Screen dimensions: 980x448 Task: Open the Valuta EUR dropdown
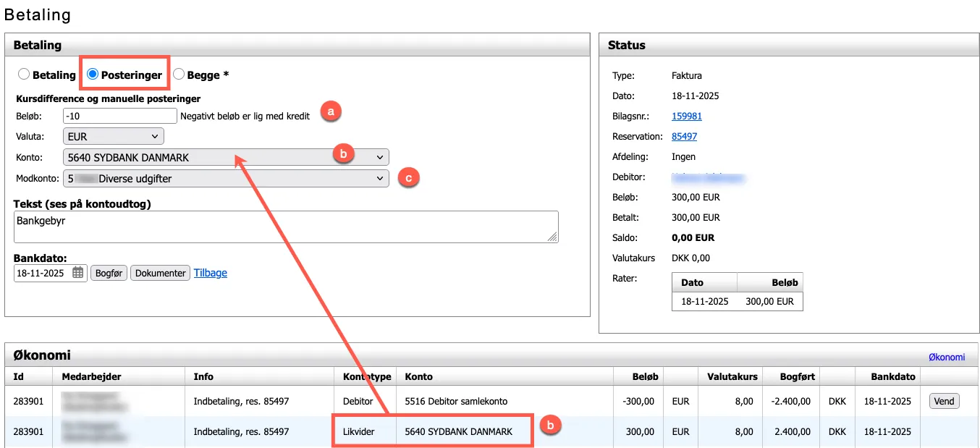point(114,136)
